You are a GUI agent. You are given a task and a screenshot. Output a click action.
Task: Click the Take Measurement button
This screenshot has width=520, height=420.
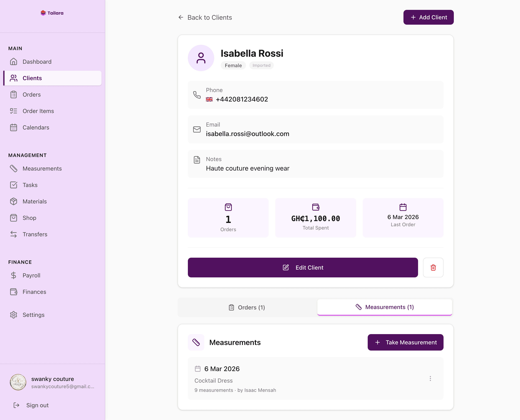point(405,342)
